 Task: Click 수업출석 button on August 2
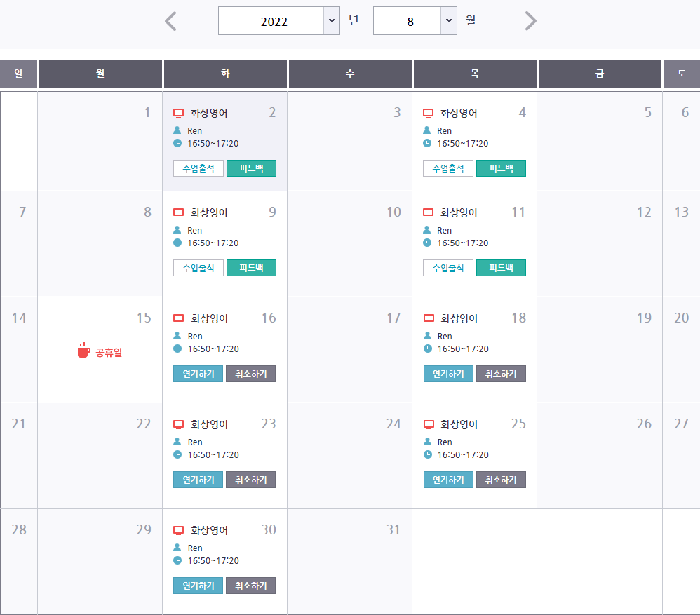point(198,168)
